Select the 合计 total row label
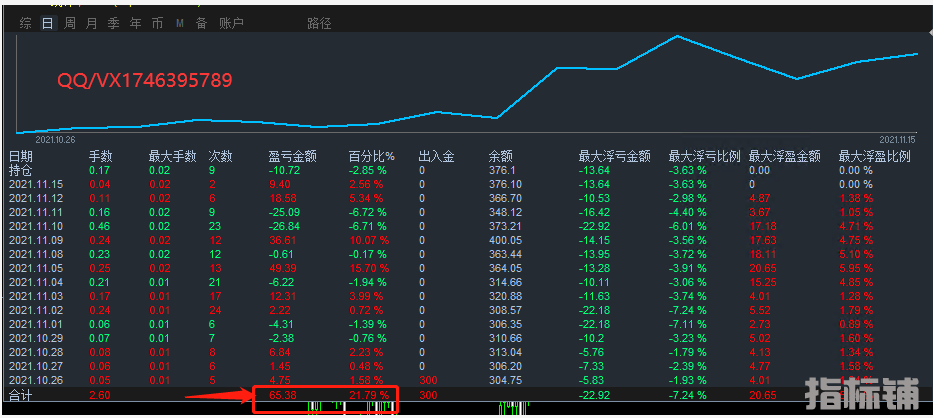 [21, 394]
